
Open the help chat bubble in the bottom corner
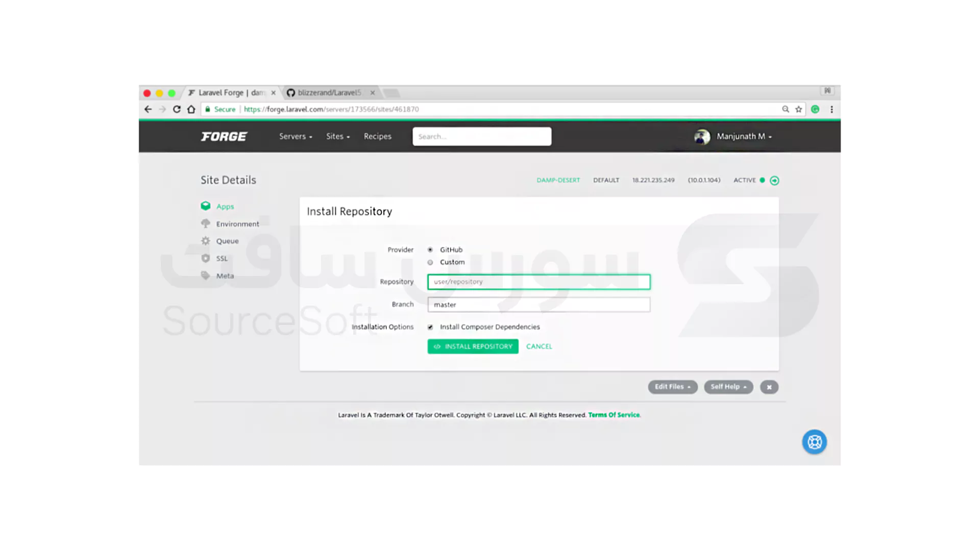click(814, 442)
